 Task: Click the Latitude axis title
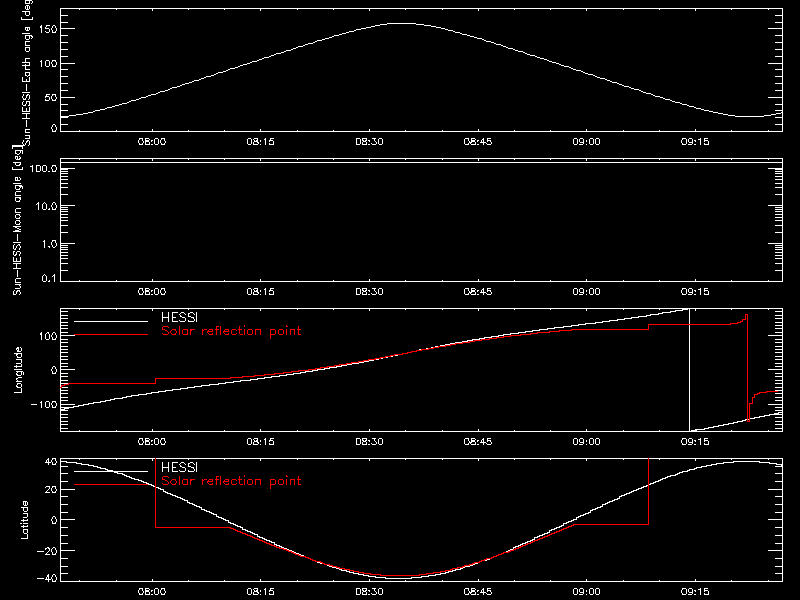pyautogui.click(x=24, y=519)
